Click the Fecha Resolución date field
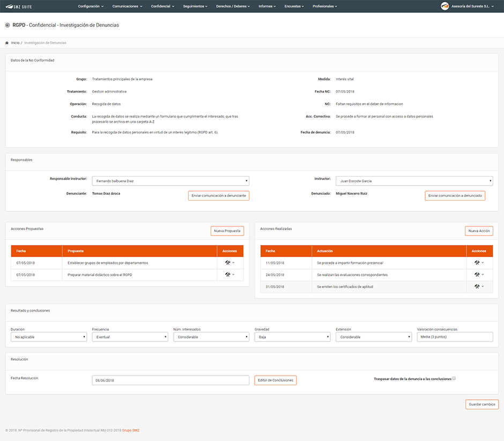 tap(171, 380)
